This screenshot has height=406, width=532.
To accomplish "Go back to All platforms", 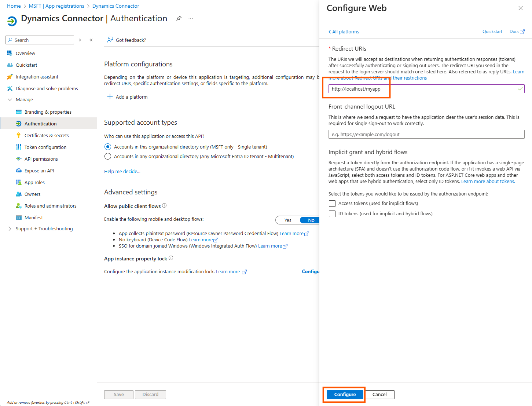I will [x=344, y=32].
